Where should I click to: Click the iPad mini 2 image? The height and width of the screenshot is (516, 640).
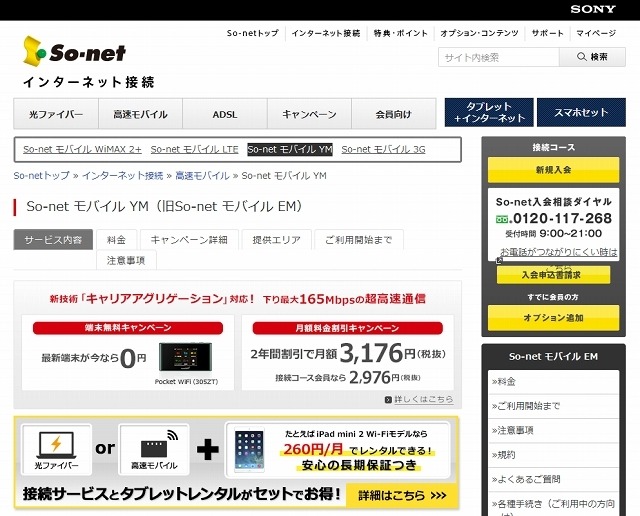(249, 449)
